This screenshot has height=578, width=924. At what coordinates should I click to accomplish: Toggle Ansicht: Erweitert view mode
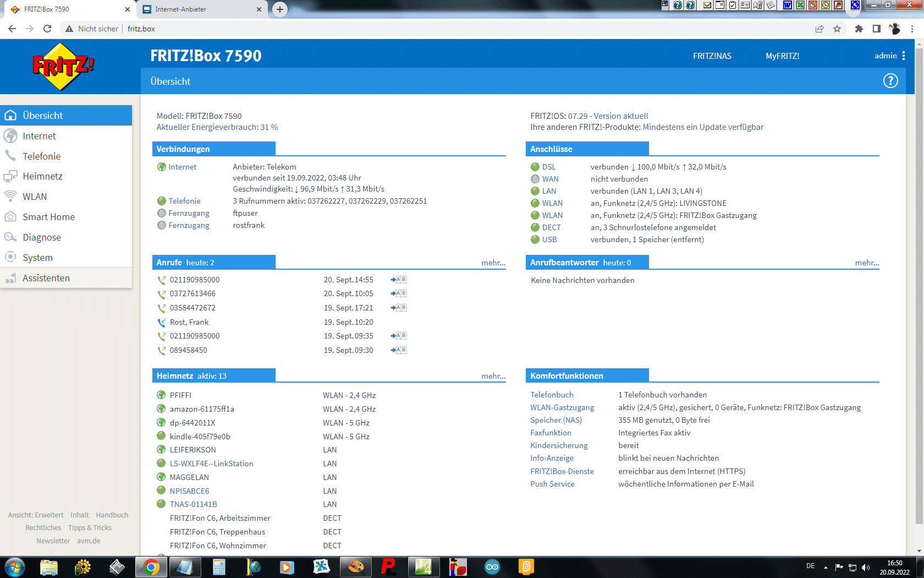click(x=36, y=515)
